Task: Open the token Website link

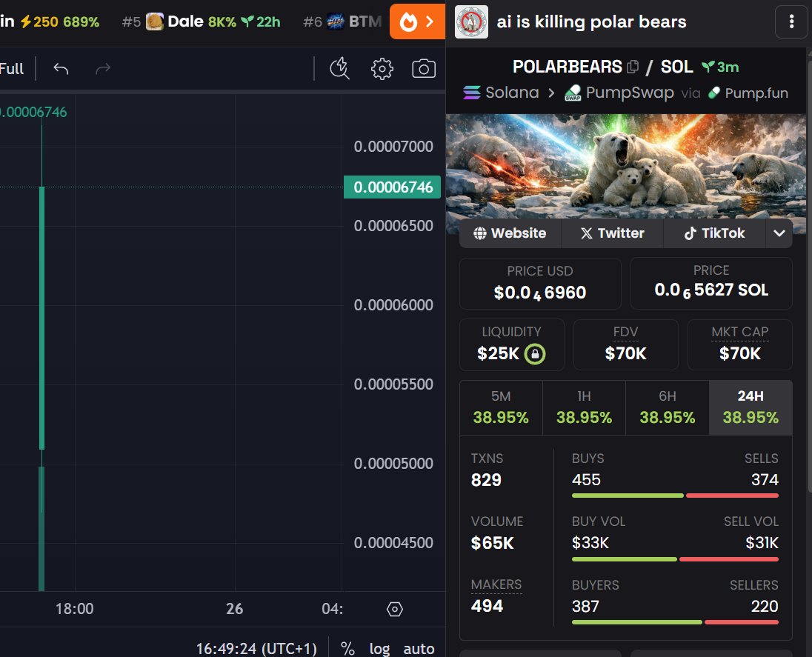Action: [x=510, y=233]
